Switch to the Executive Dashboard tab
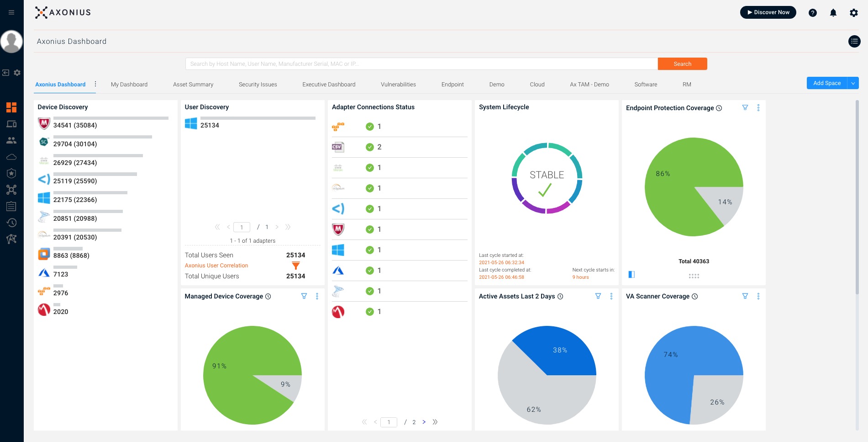 pos(328,85)
